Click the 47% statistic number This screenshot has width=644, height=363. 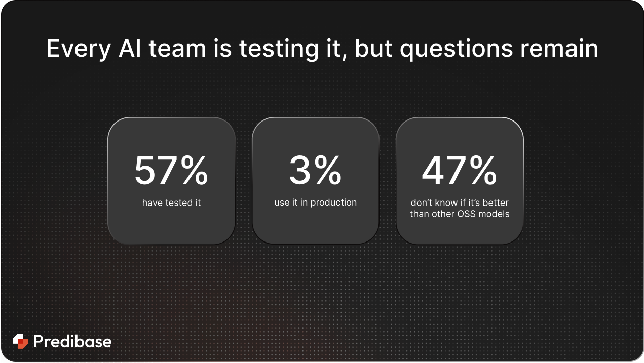(459, 170)
